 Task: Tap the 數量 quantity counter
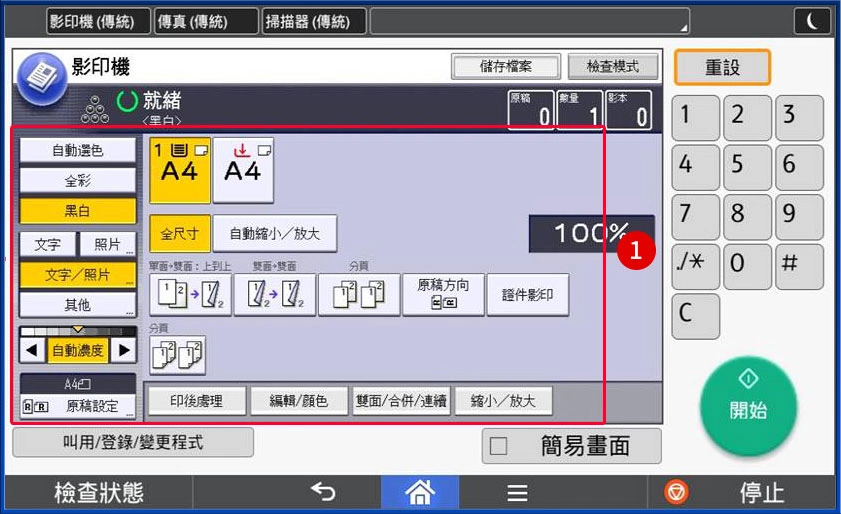580,110
